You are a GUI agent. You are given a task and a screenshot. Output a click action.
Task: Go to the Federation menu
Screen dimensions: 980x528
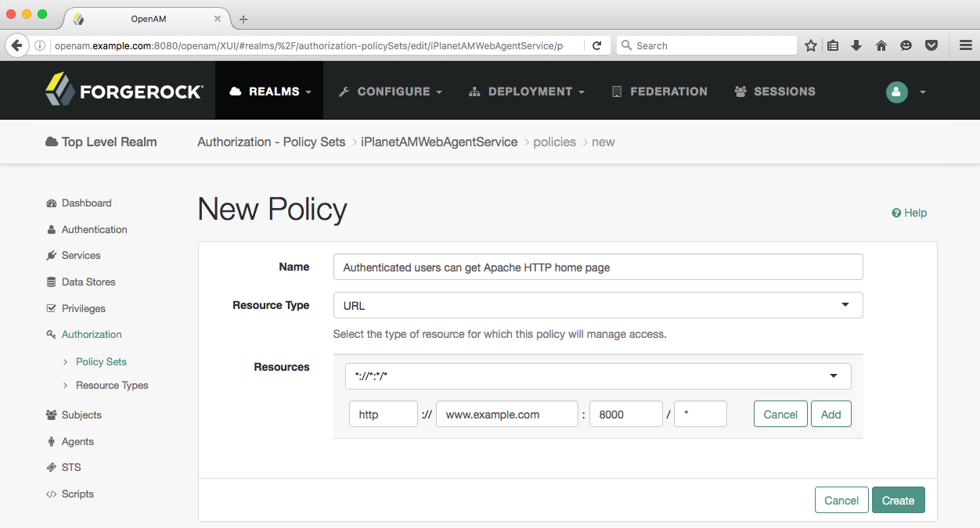click(x=659, y=92)
